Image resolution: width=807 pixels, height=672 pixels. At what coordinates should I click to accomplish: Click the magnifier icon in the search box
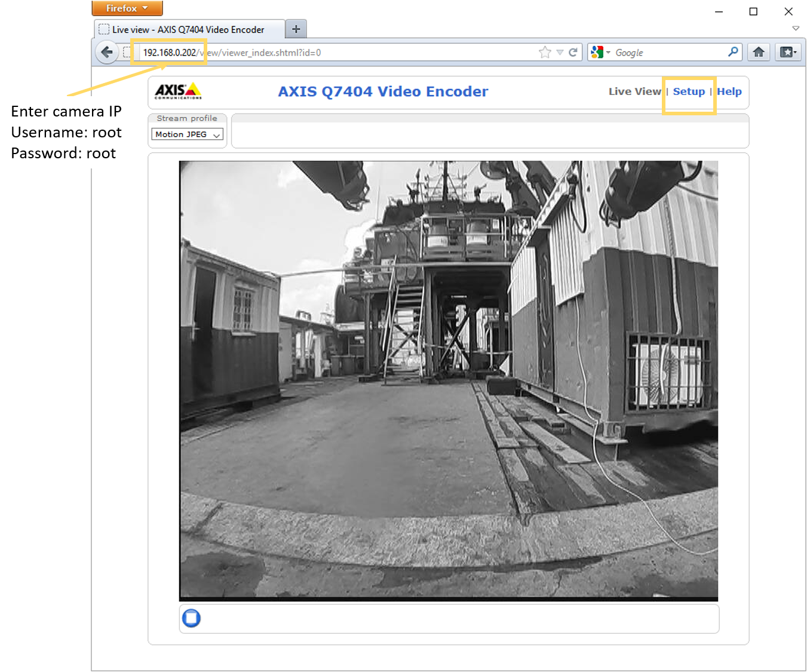click(x=733, y=53)
